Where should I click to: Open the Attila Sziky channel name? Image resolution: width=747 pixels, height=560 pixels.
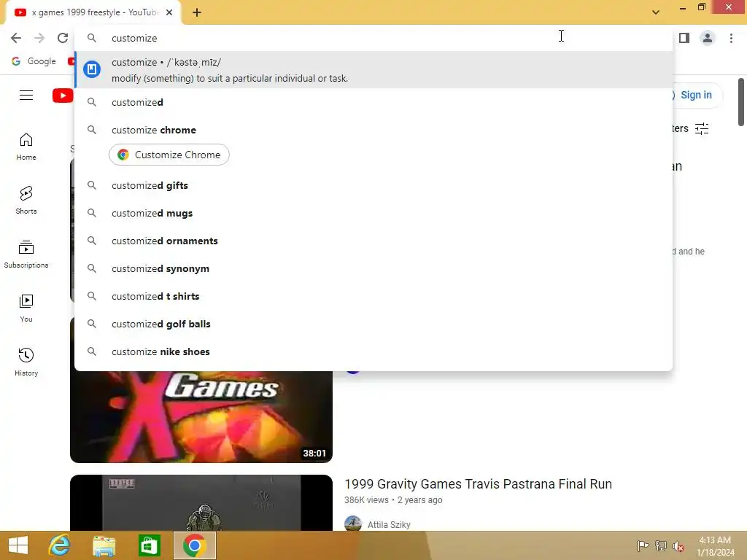pyautogui.click(x=389, y=524)
